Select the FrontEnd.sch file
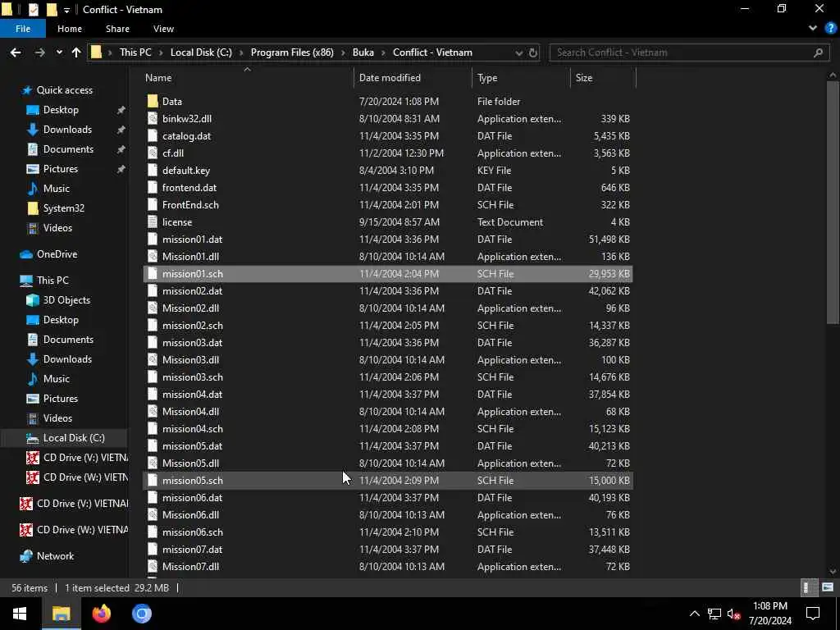The image size is (840, 630). coord(388,204)
